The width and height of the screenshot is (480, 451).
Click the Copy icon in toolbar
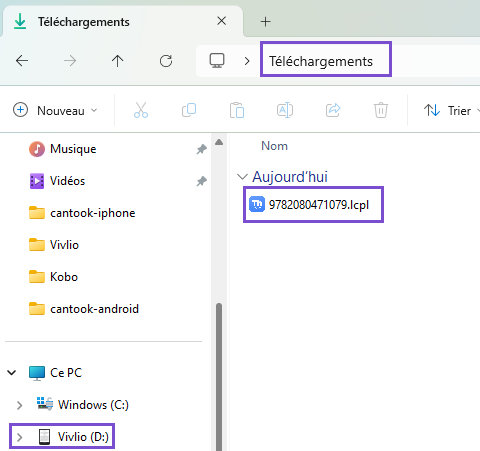[x=189, y=110]
